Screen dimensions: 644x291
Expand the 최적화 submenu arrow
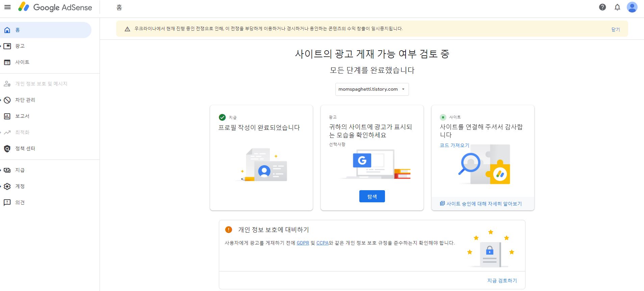pos(1,133)
